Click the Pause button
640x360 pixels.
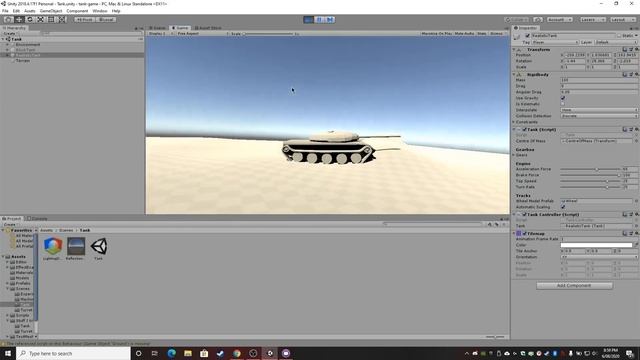click(x=319, y=20)
